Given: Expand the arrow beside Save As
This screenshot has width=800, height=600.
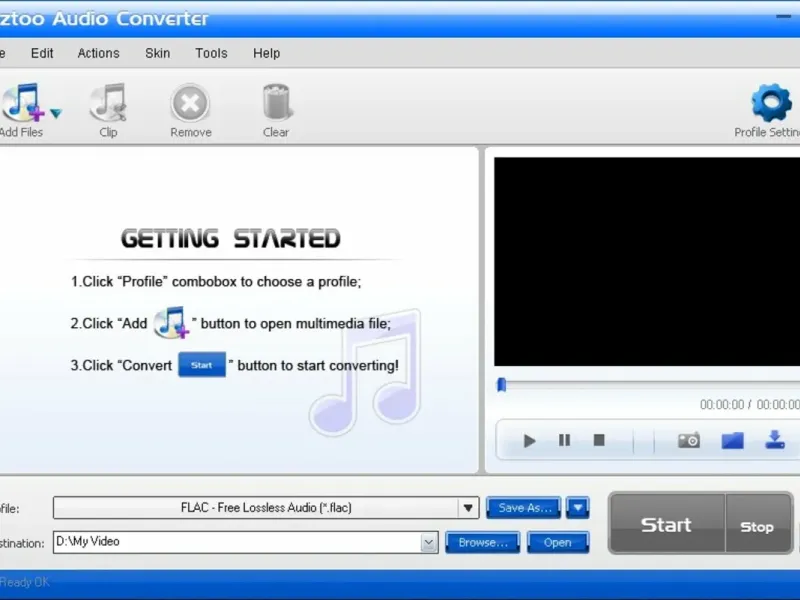Looking at the screenshot, I should click(578, 508).
